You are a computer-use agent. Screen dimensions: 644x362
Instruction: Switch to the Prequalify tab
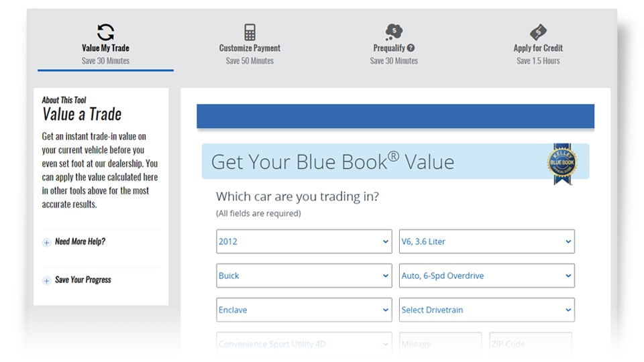[394, 44]
